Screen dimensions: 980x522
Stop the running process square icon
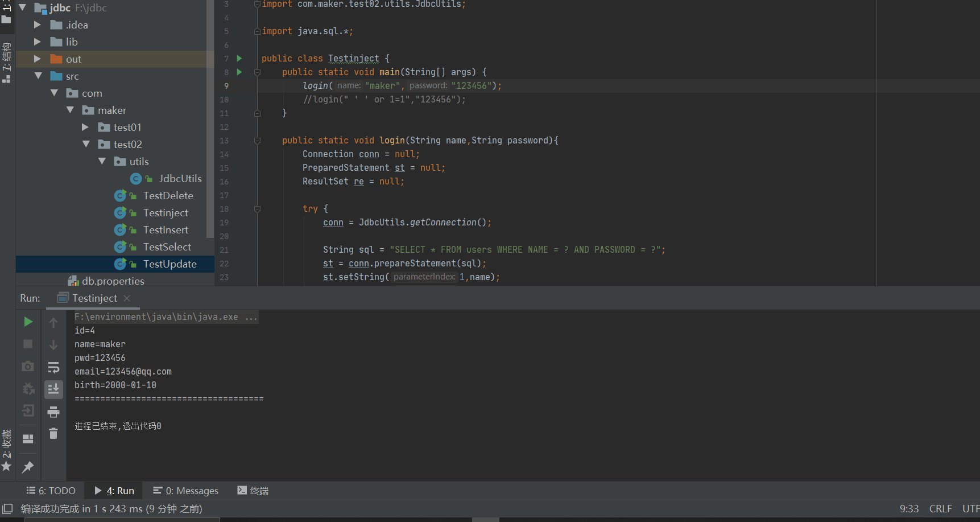(x=28, y=344)
